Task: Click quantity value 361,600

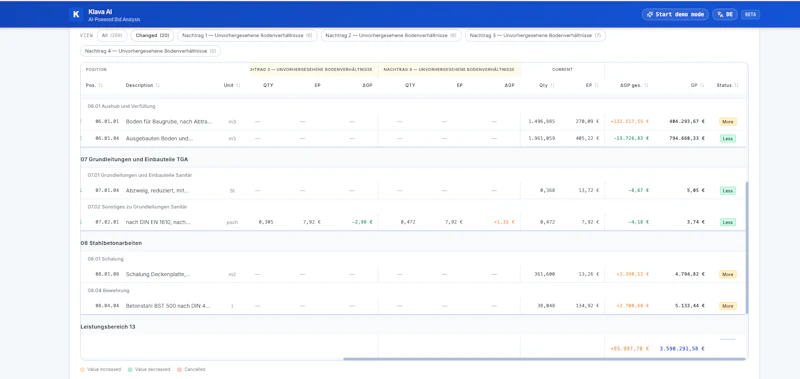Action: [544, 274]
